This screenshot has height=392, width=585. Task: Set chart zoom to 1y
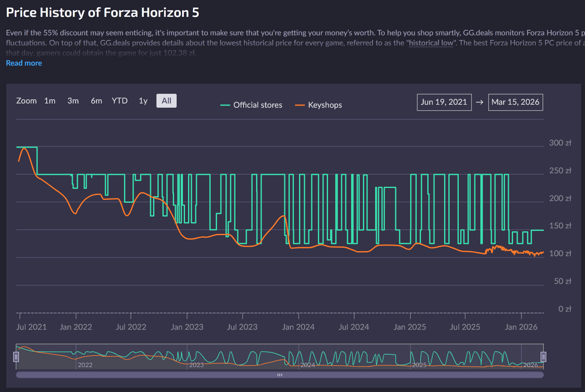pos(143,101)
